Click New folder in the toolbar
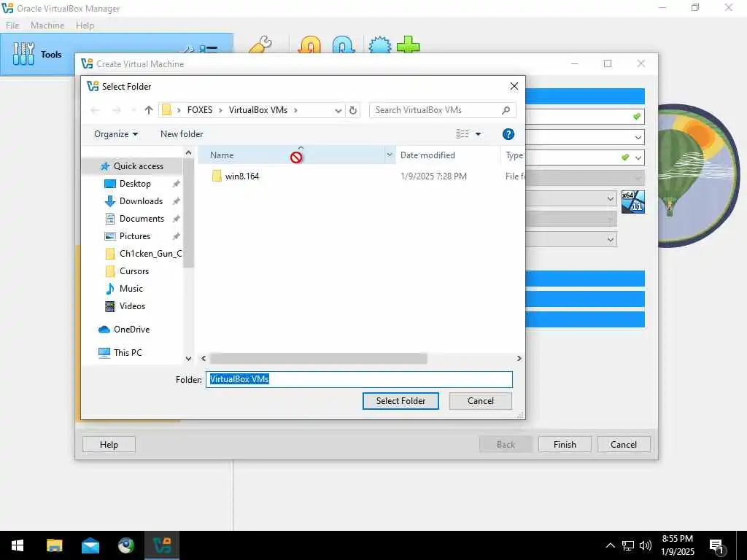 182,134
